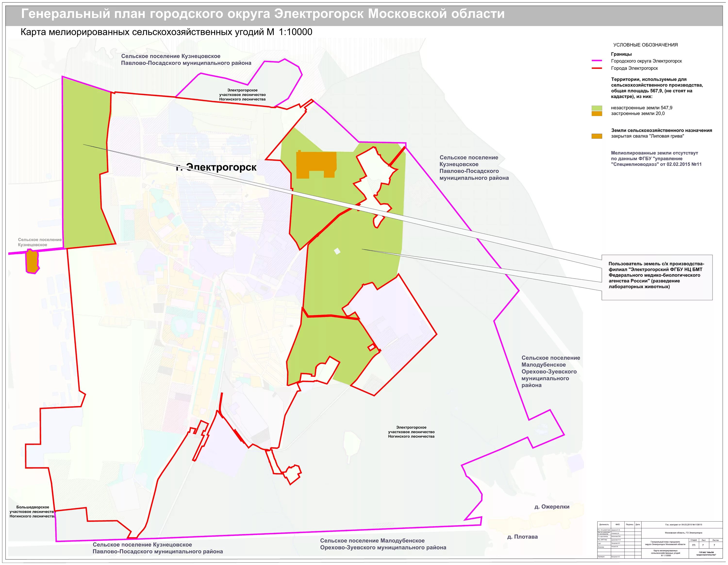728x565 pixels.
Task: Click the "ФИО" column header in the title block
Action: coord(618,524)
